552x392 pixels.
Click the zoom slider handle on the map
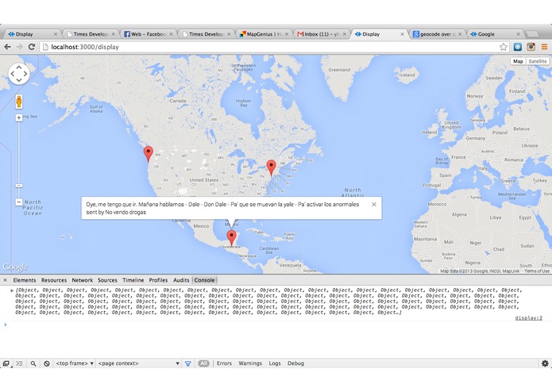point(19,185)
